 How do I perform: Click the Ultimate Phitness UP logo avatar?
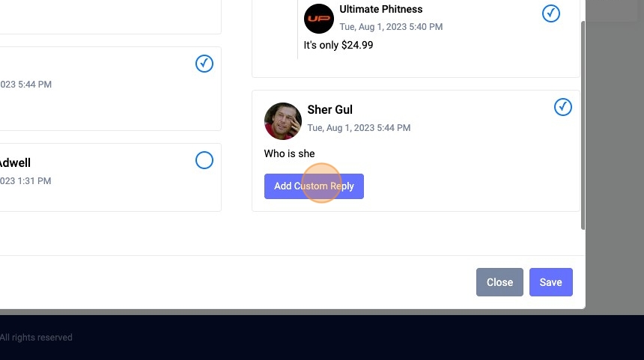click(x=319, y=19)
